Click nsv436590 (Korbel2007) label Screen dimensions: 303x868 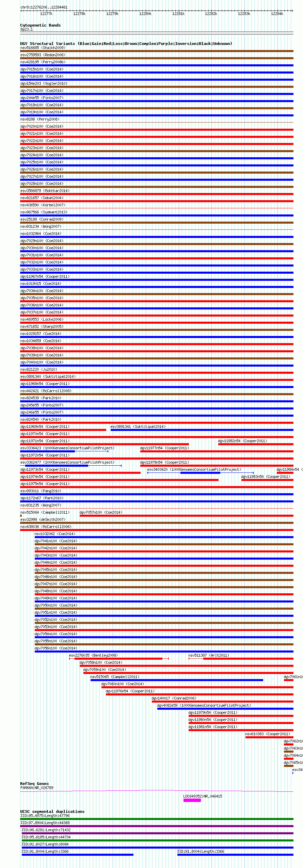pyautogui.click(x=43, y=205)
